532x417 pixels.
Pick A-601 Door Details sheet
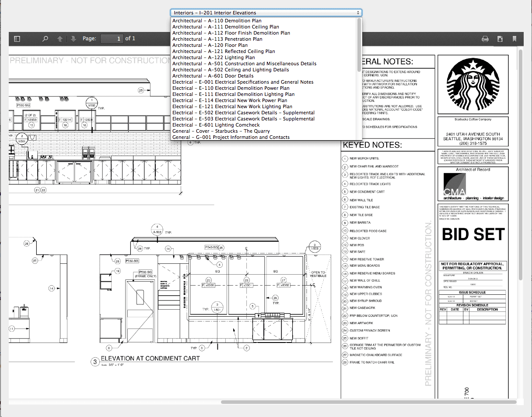(264, 76)
